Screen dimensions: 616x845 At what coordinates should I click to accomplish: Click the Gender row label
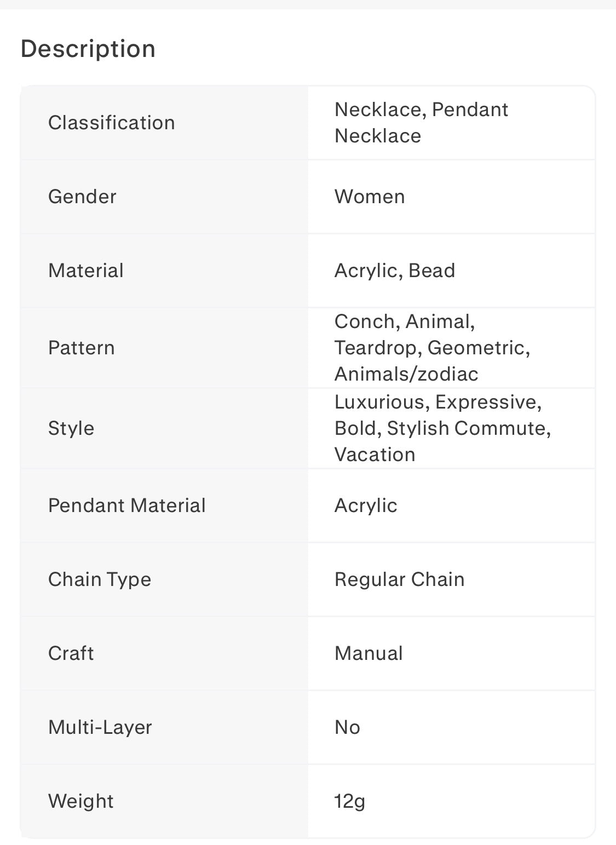[x=82, y=197]
